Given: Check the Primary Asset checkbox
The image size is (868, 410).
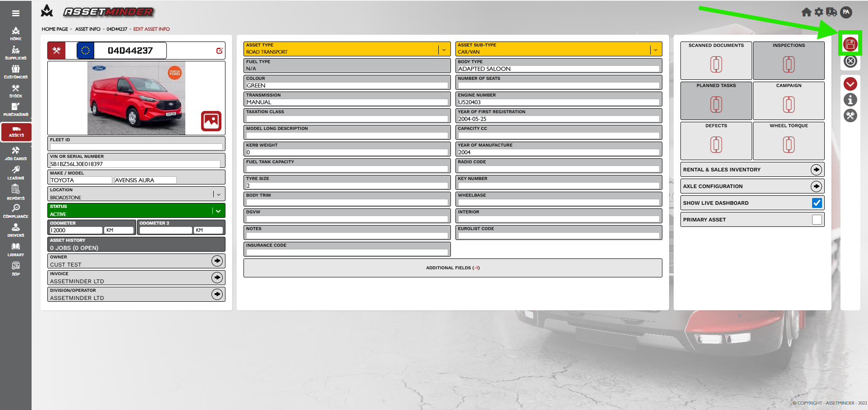Looking at the screenshot, I should (817, 220).
